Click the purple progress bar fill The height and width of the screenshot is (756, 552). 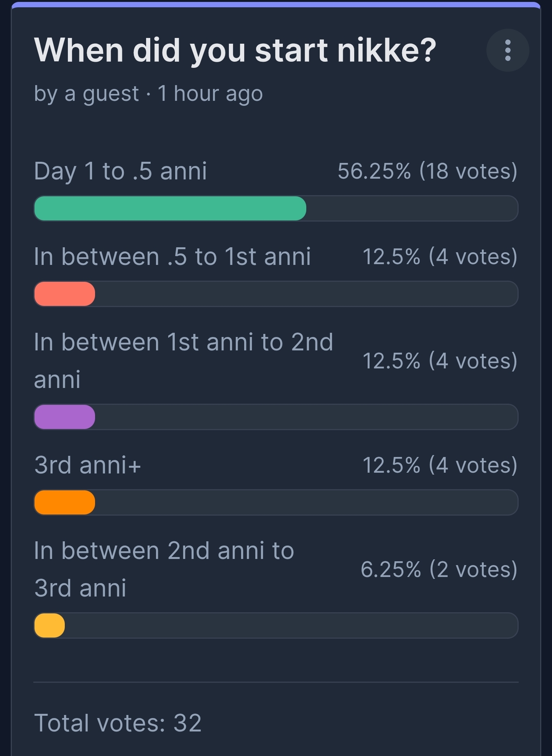[x=65, y=417]
